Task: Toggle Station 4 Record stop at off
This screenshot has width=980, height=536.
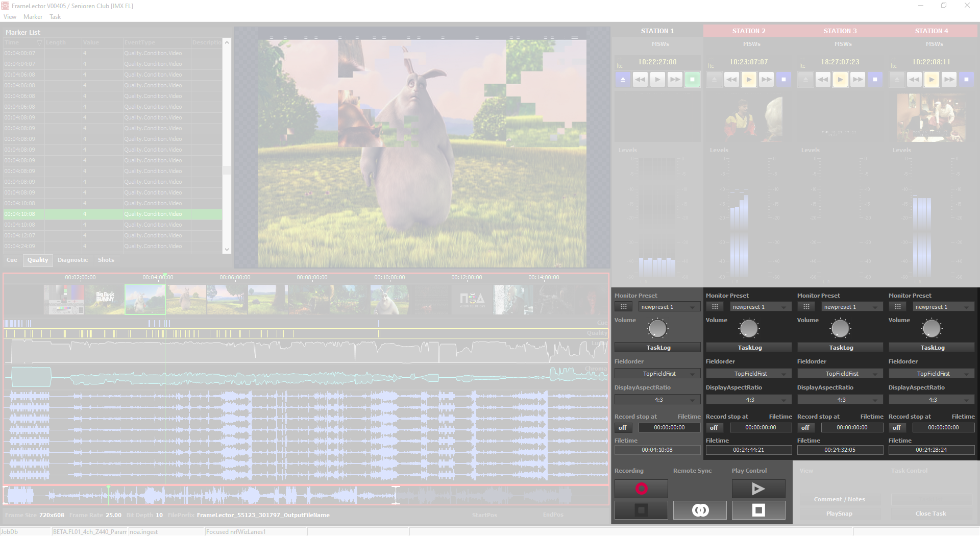Action: [x=897, y=428]
